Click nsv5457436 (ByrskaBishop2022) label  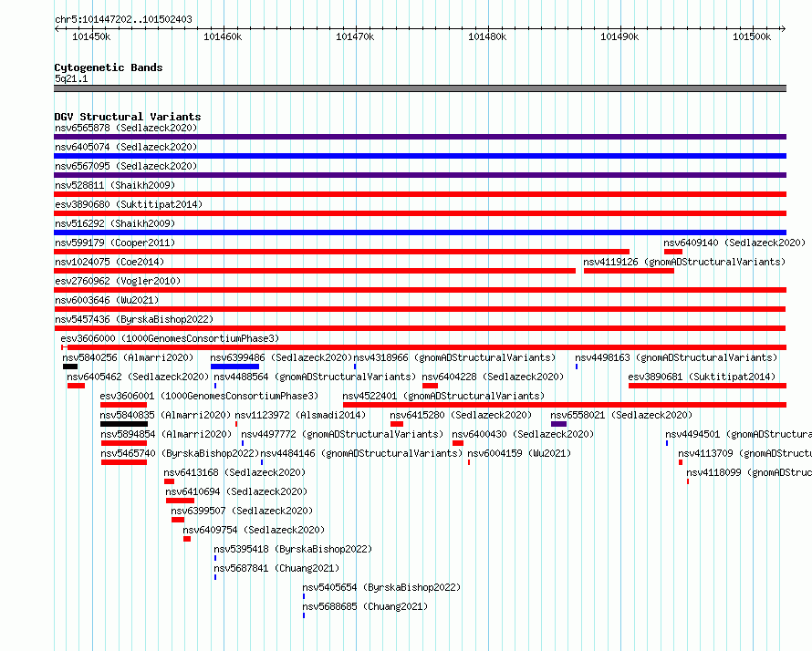(x=134, y=319)
